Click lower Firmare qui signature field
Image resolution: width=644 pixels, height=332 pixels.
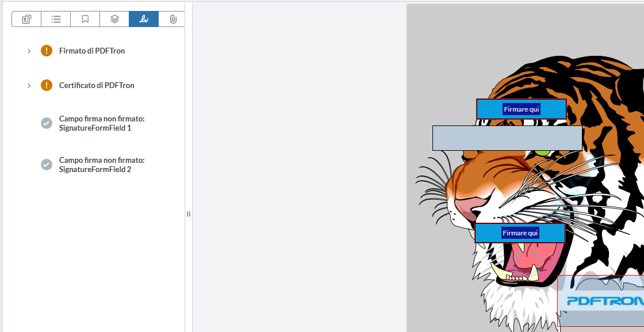[x=520, y=233]
